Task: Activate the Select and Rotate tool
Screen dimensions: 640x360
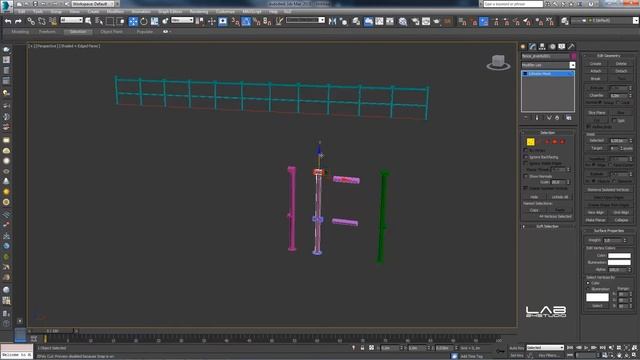Action: tap(144, 21)
